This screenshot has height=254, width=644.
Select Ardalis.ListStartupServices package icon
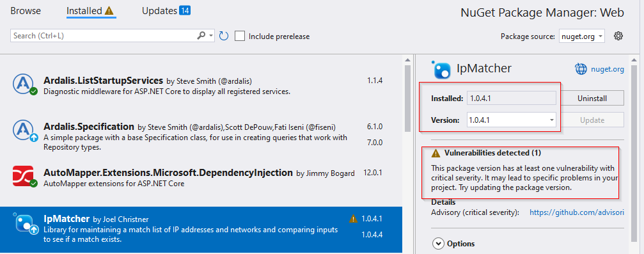[25, 84]
